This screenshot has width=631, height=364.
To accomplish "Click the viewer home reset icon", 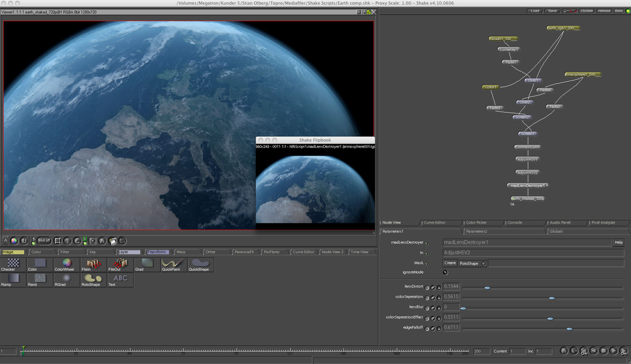I will pos(102,241).
